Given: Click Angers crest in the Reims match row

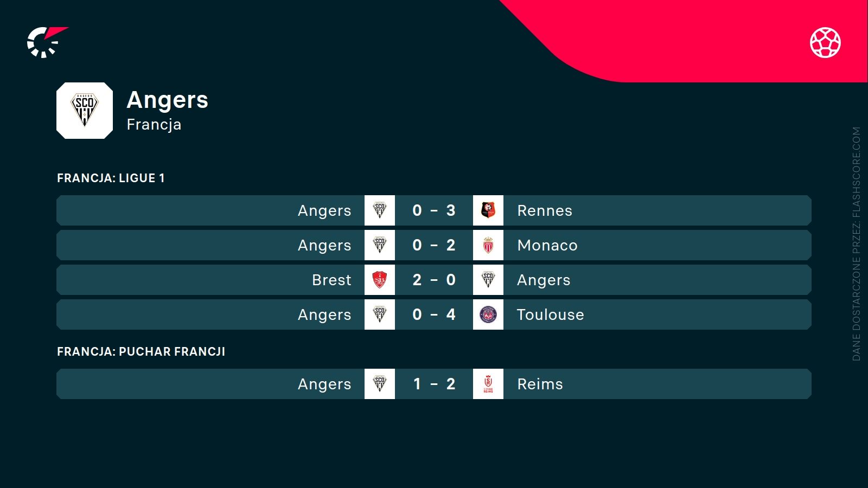Looking at the screenshot, I should [x=380, y=384].
